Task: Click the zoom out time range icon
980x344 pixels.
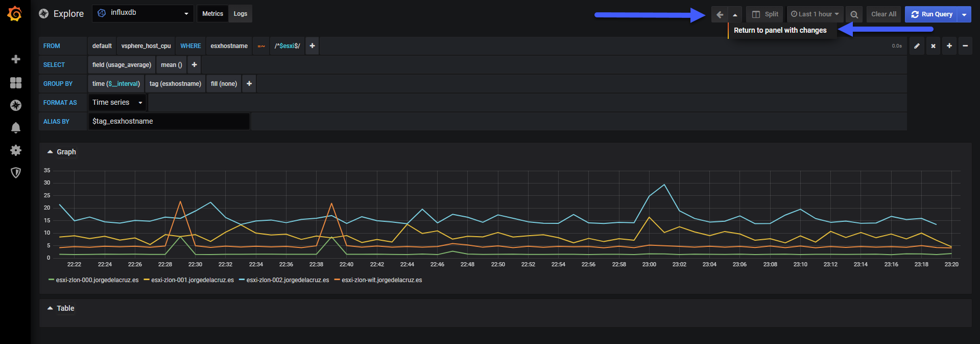Action: (854, 14)
